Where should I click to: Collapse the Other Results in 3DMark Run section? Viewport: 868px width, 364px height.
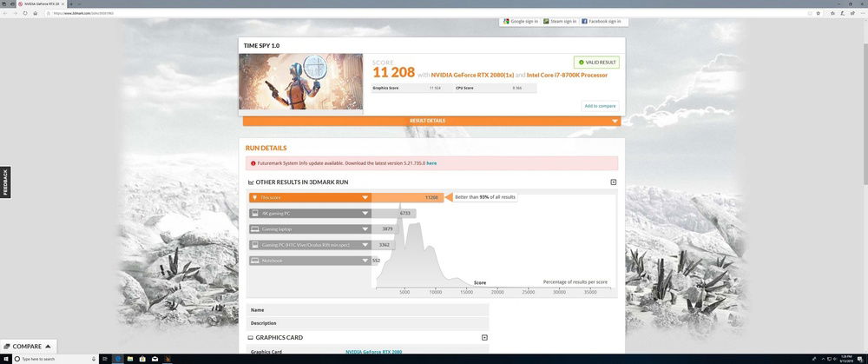click(x=613, y=182)
